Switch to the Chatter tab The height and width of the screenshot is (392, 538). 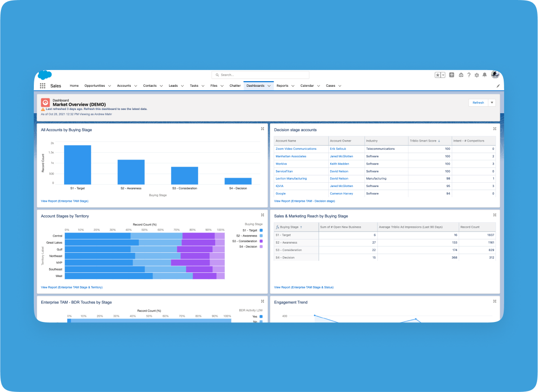point(235,86)
